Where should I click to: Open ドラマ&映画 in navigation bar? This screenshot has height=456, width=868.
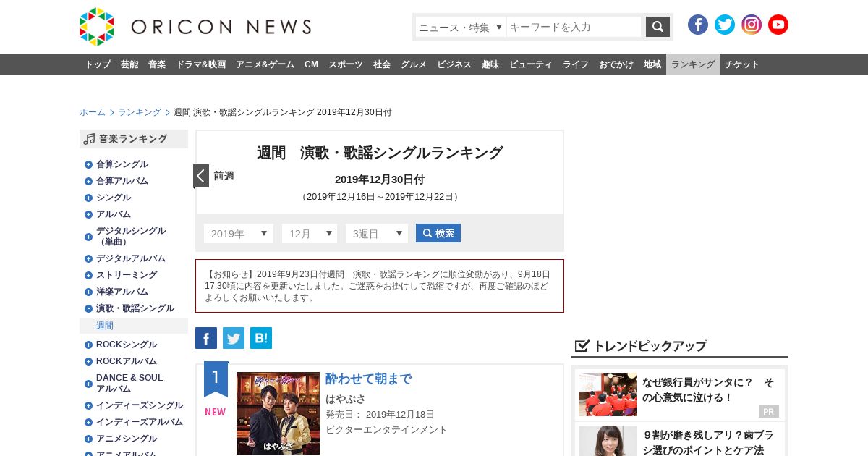(200, 64)
